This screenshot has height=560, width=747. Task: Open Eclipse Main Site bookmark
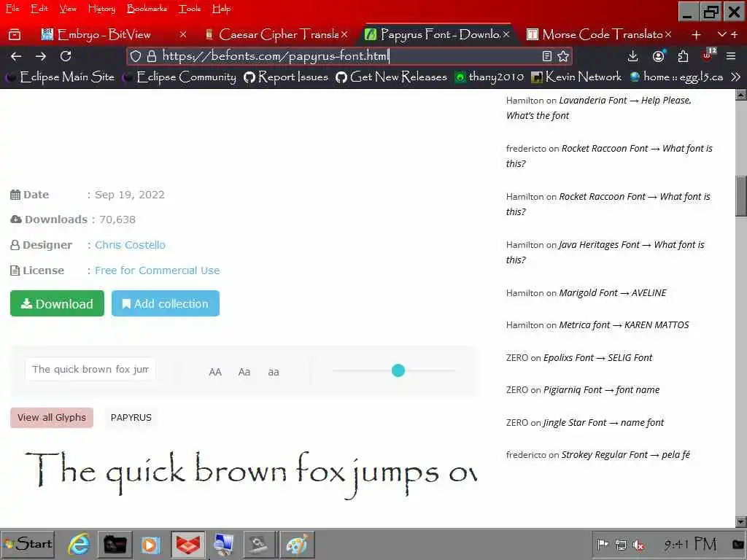61,77
